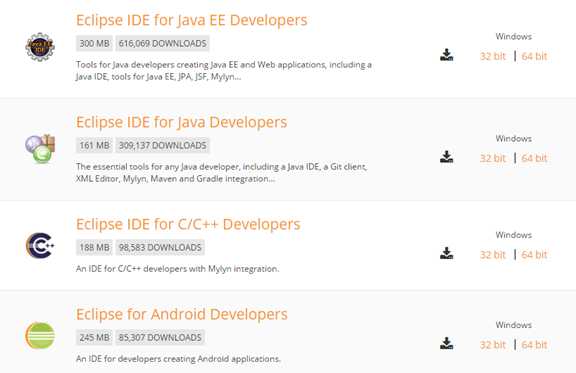Click download icon for C/C++ Developers package
This screenshot has width=576, height=373.
tap(446, 253)
